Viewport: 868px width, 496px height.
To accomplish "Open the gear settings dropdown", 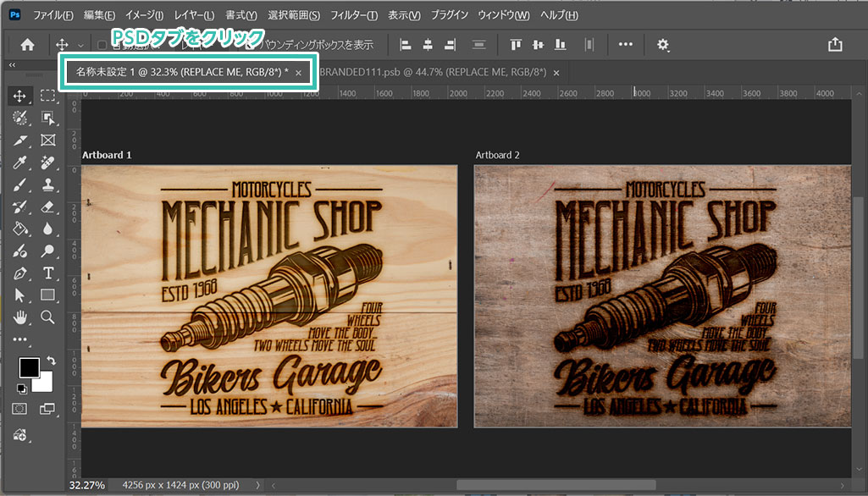I will pyautogui.click(x=663, y=45).
